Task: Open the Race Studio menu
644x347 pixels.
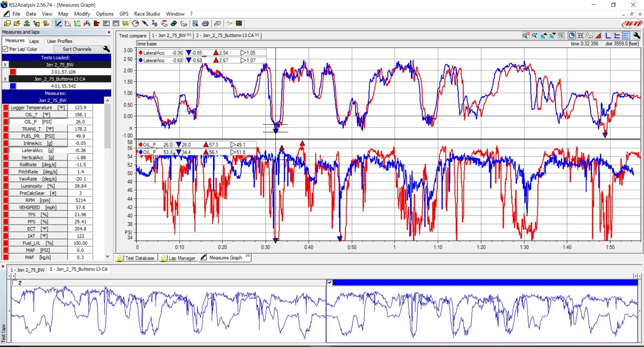Action: [x=147, y=14]
